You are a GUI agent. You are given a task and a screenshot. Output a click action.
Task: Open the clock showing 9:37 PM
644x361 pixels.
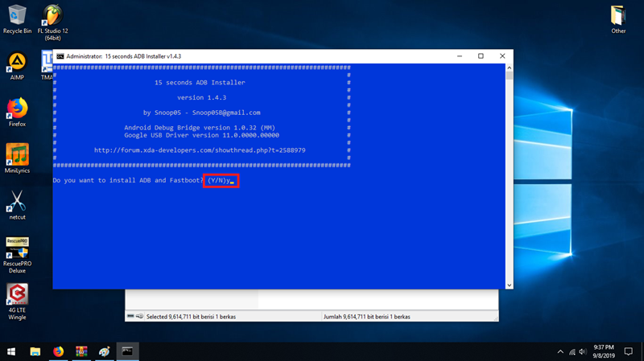[604, 351]
